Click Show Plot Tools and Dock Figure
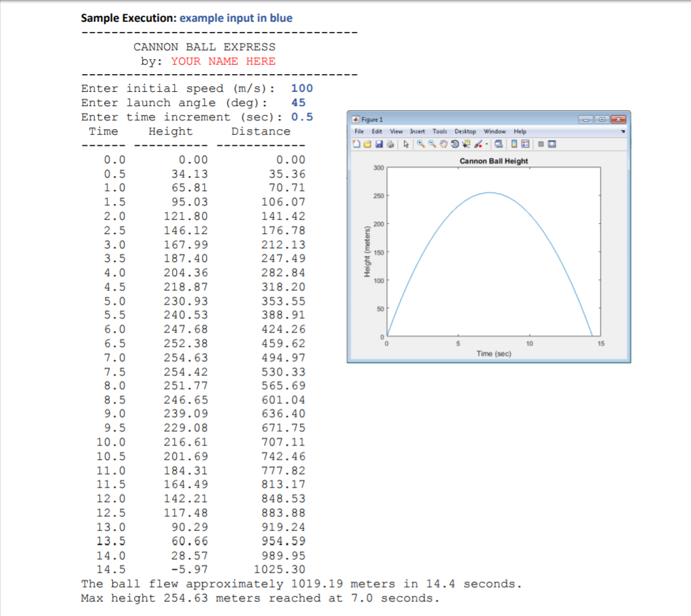Image resolution: width=691 pixels, height=616 pixels. (x=552, y=143)
